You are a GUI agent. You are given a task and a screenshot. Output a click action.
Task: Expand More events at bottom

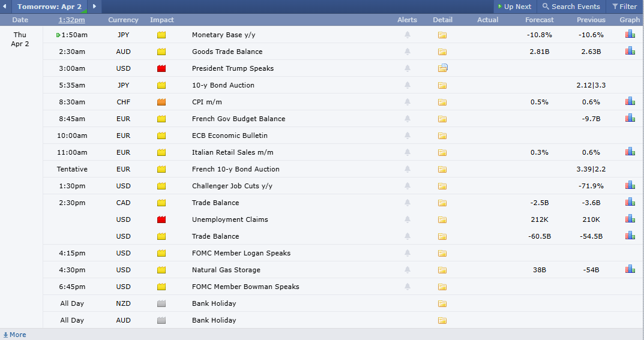[15, 335]
